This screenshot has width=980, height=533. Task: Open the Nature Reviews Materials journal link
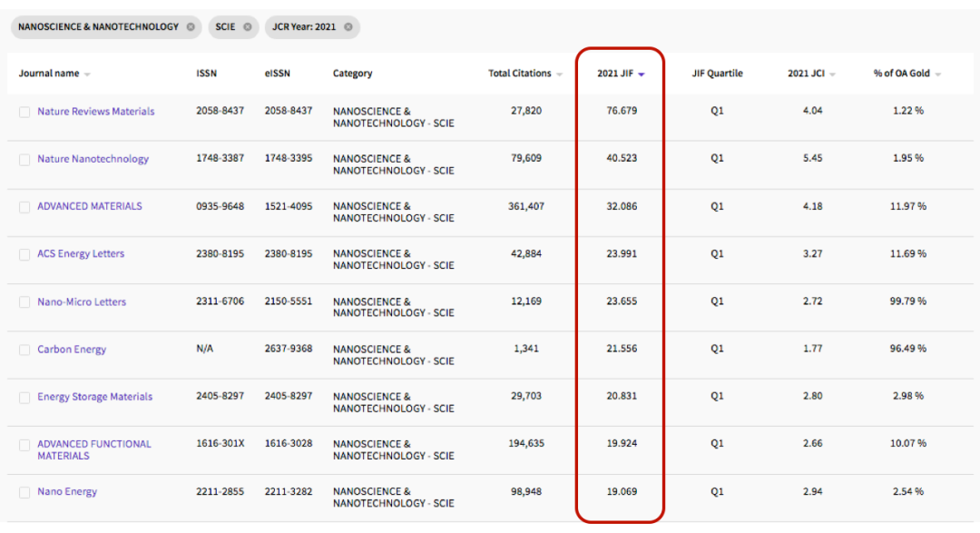click(x=95, y=112)
